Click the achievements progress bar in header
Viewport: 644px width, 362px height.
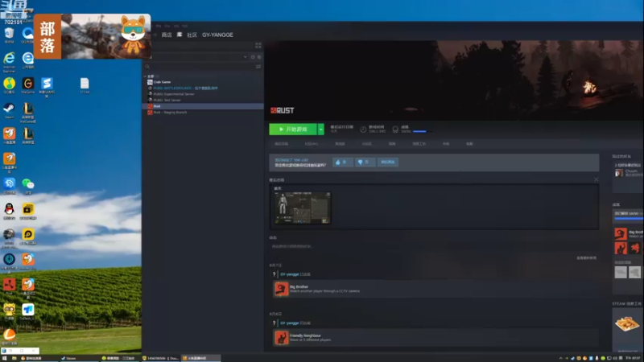pyautogui.click(x=422, y=131)
